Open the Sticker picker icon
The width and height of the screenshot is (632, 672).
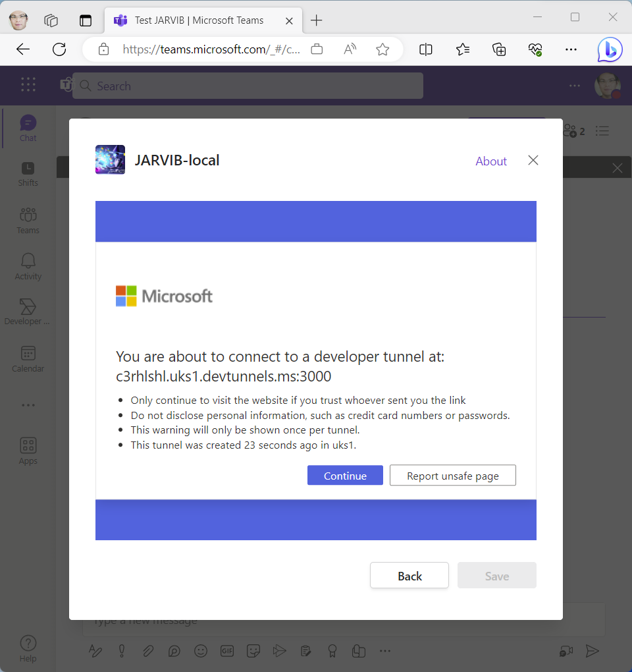(253, 651)
